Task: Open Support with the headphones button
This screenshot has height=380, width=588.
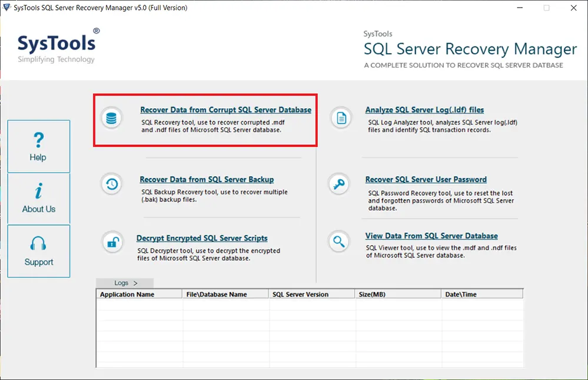Action: pos(39,251)
